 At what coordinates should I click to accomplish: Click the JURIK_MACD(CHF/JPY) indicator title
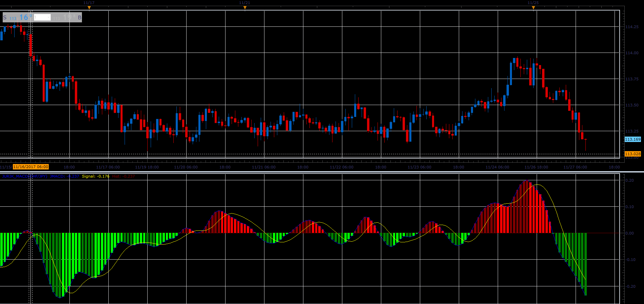pyautogui.click(x=25, y=176)
